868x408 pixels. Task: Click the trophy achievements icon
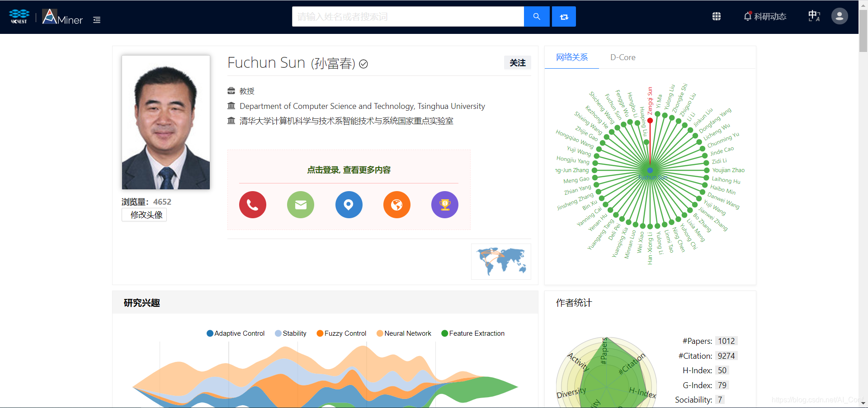[445, 205]
